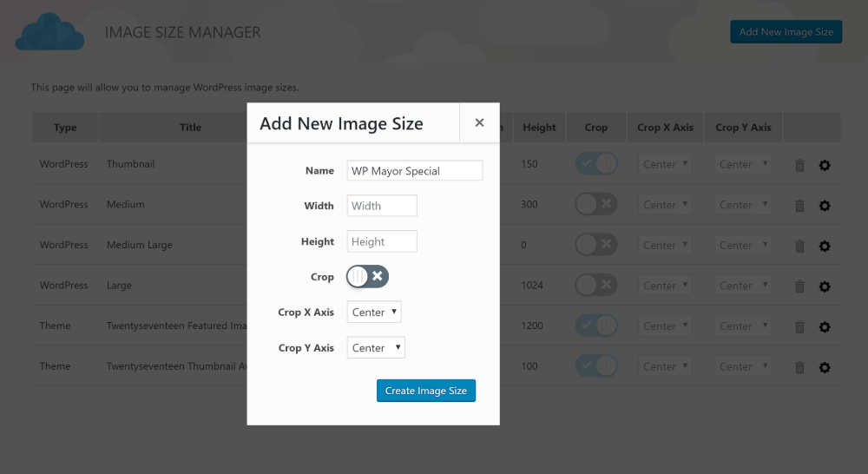Delete the Medium Large image size
The width and height of the screenshot is (868, 474).
coord(799,246)
